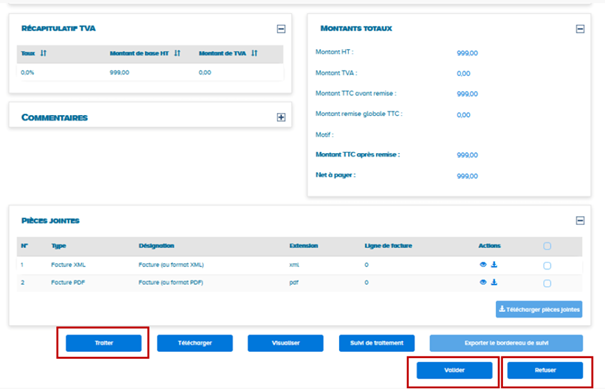View the Facture PDF attachment with eye icon
Image resolution: width=605 pixels, height=389 pixels.
(x=483, y=282)
